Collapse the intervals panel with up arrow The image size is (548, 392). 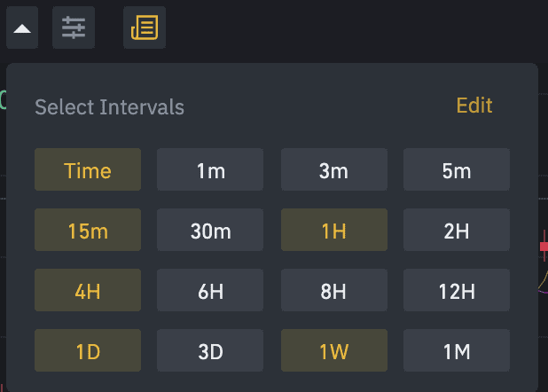point(22,27)
